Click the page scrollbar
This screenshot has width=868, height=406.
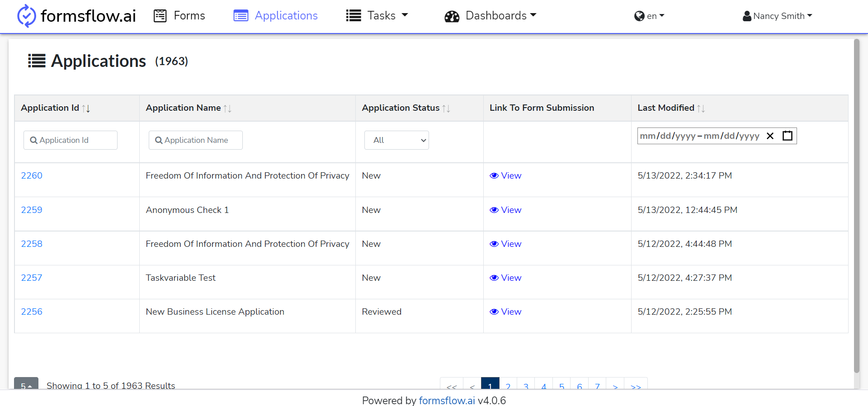[856, 206]
